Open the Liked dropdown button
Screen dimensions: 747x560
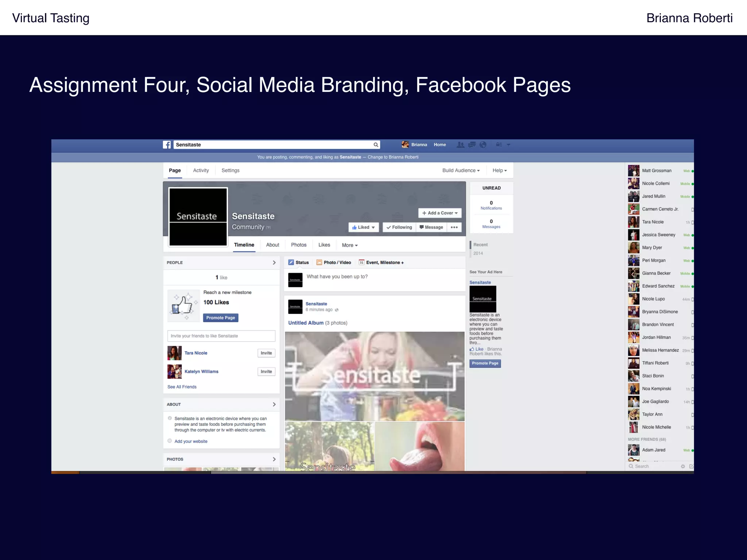click(364, 227)
